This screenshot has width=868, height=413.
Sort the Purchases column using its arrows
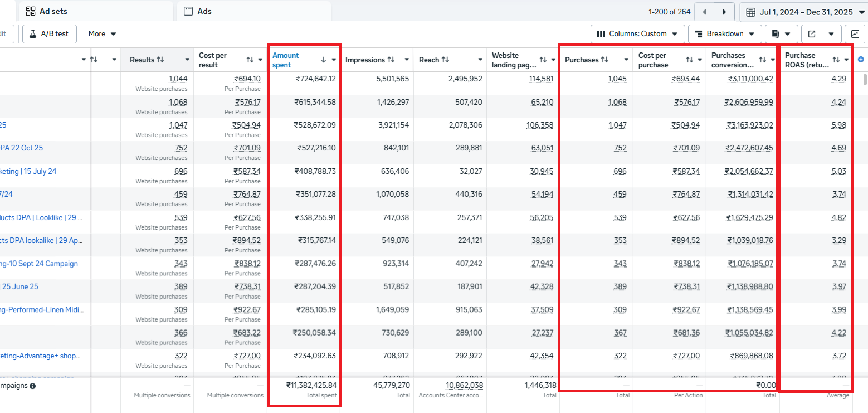[x=604, y=60]
